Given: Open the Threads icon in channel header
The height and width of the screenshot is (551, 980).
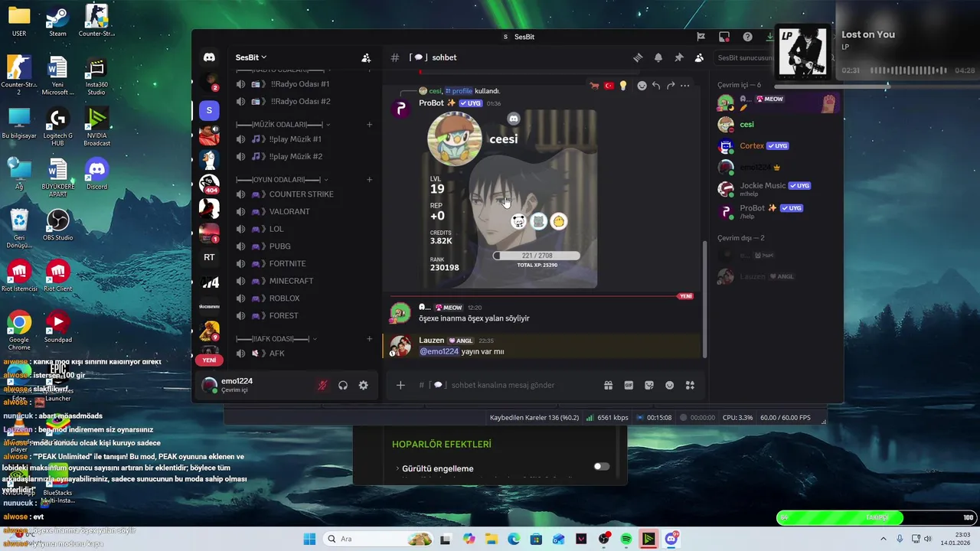Looking at the screenshot, I should pyautogui.click(x=638, y=57).
